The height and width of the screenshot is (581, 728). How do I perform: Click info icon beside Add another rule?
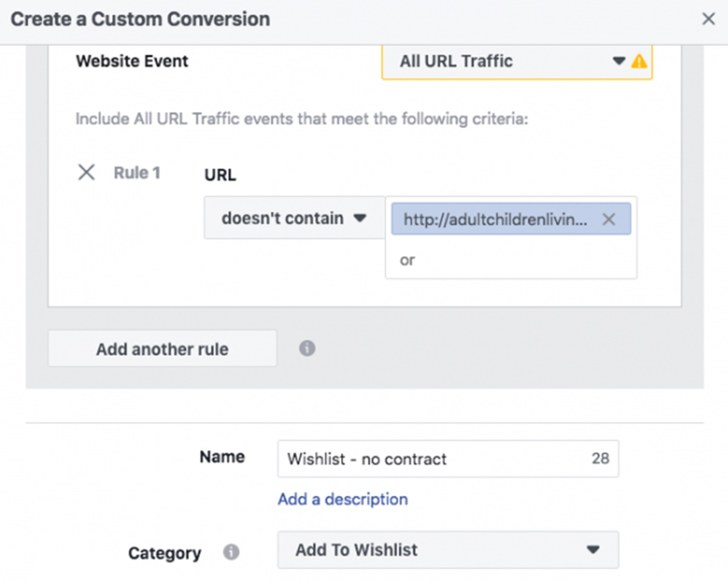click(307, 349)
